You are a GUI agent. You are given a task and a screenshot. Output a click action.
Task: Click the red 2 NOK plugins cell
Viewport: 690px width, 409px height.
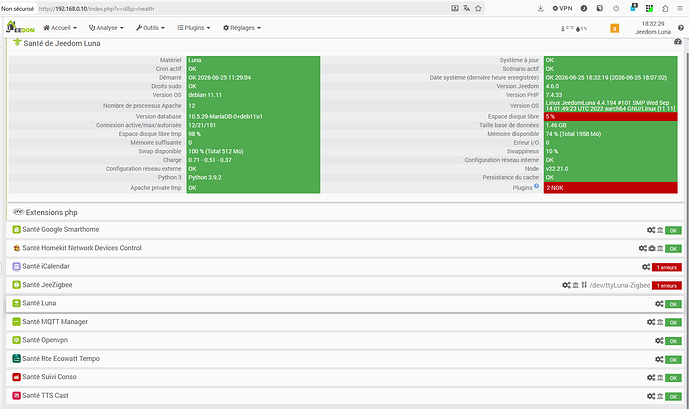(610, 188)
